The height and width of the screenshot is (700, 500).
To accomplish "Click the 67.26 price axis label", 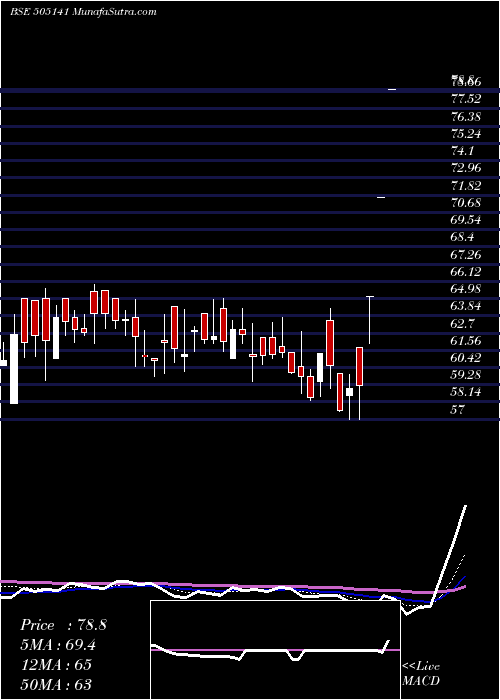I will tap(467, 254).
